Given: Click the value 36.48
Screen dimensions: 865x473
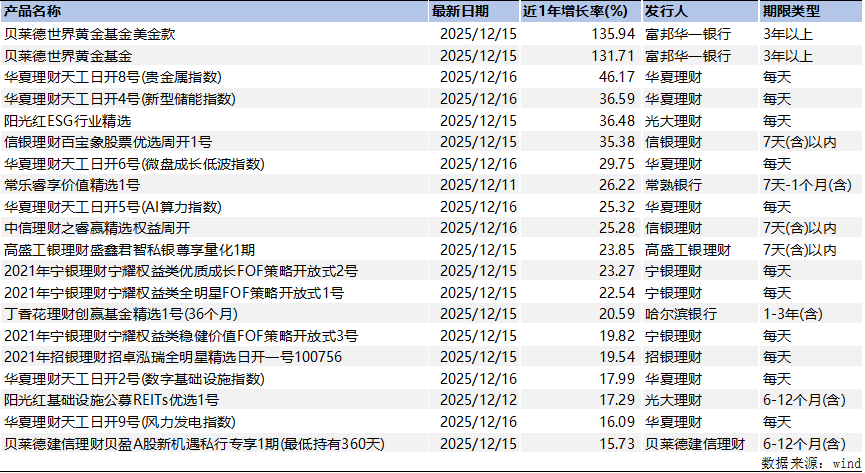Looking at the screenshot, I should 617,121.
